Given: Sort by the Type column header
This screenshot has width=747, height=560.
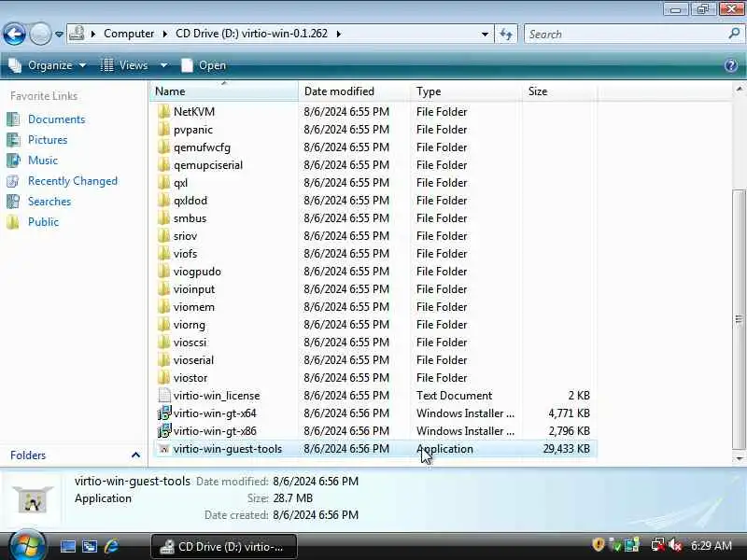Looking at the screenshot, I should pos(466,91).
